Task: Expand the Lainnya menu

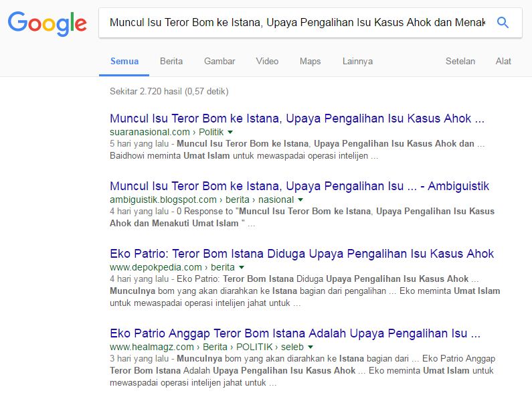Action: [357, 62]
